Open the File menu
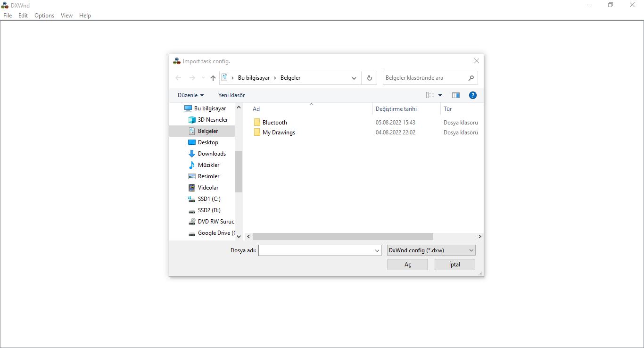Image resolution: width=644 pixels, height=348 pixels. coord(8,16)
